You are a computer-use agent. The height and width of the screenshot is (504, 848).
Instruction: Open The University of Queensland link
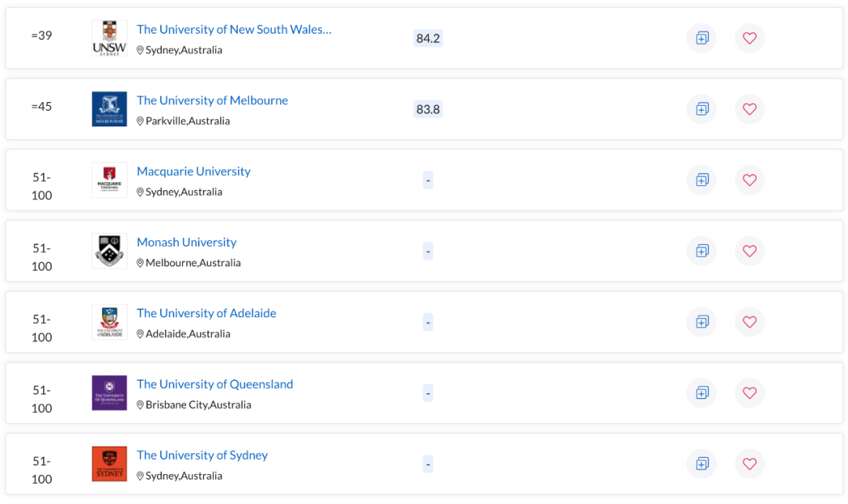214,384
